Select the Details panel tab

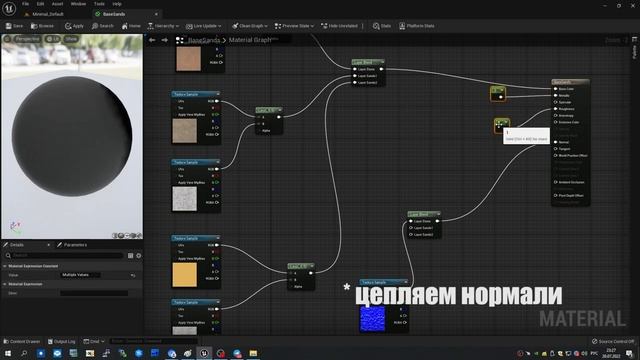[16, 245]
